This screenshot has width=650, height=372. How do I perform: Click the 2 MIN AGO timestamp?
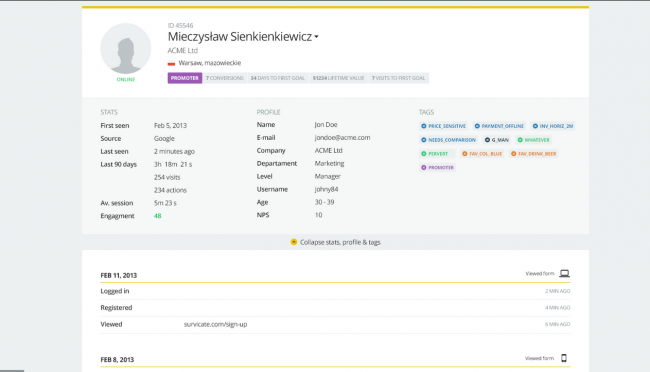pos(558,291)
